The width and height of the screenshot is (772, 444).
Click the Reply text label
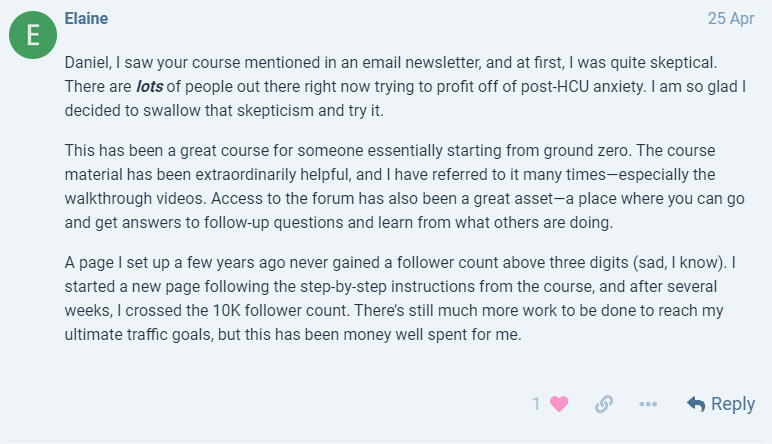coord(733,404)
